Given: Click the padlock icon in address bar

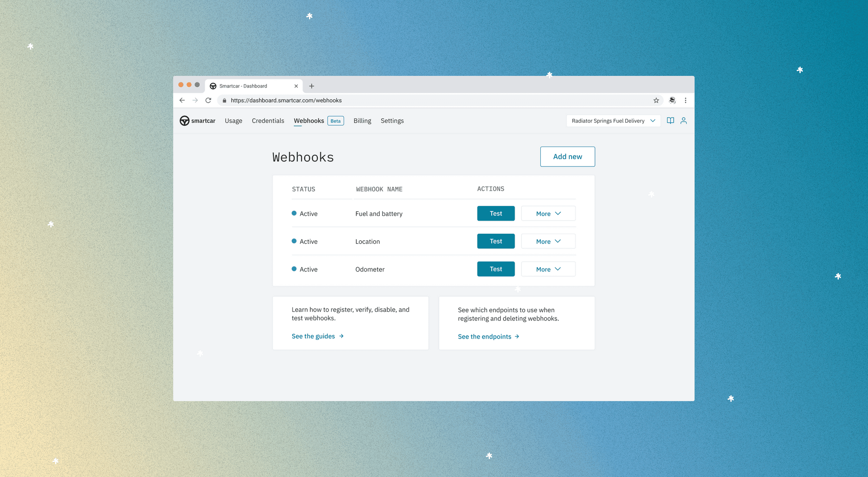Looking at the screenshot, I should (x=224, y=100).
